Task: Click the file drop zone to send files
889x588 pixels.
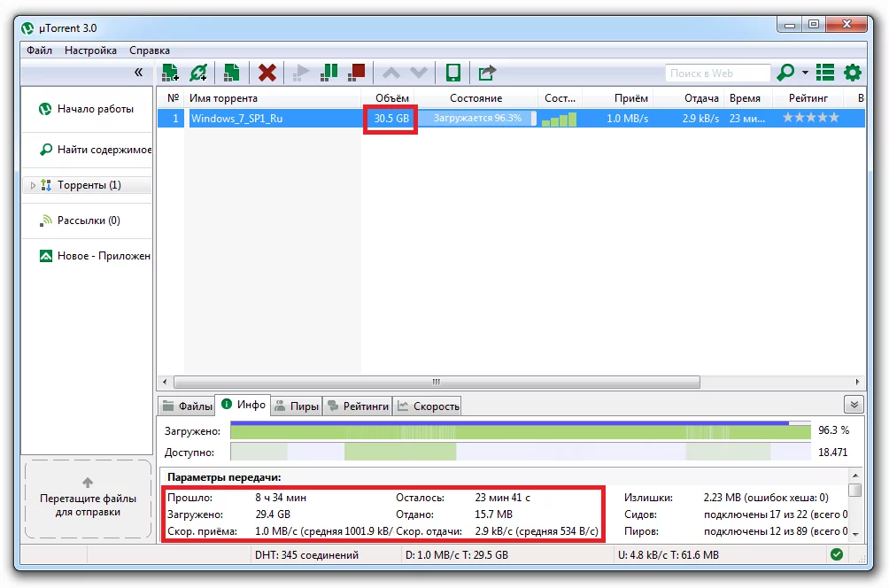Action: click(x=88, y=499)
